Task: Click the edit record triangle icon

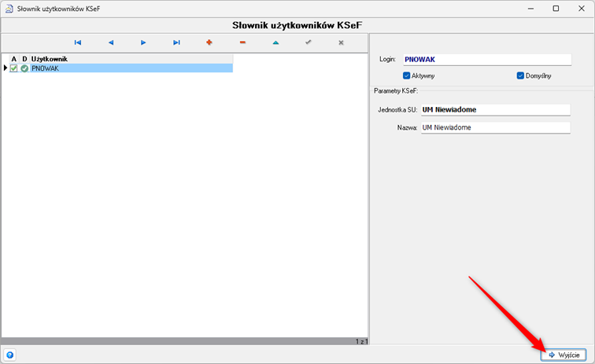Action: pos(275,42)
